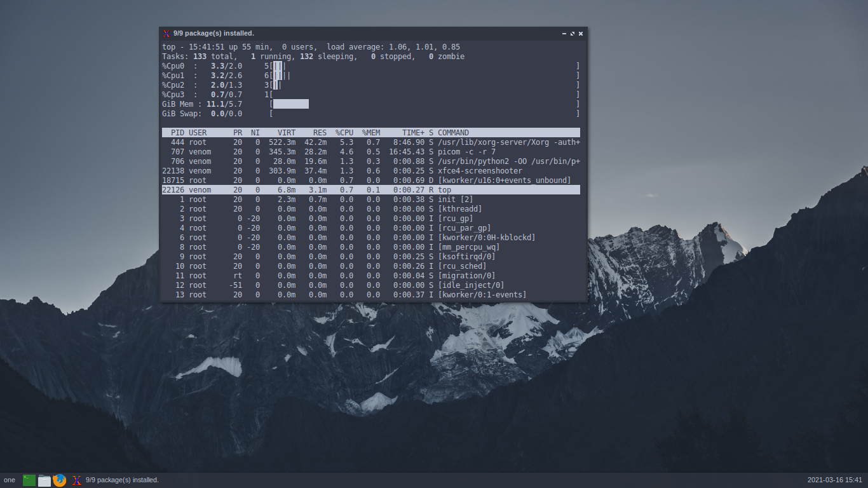Select the [rcu_par_gp] process row

point(371,228)
